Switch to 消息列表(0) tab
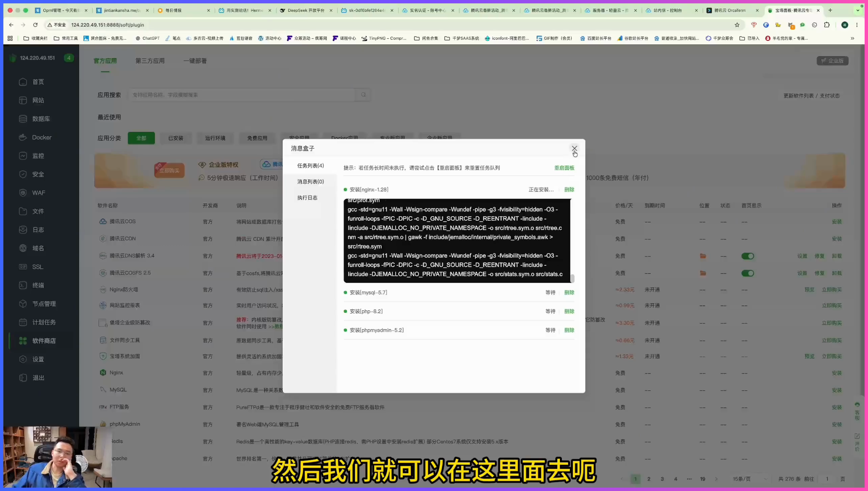 [310, 182]
